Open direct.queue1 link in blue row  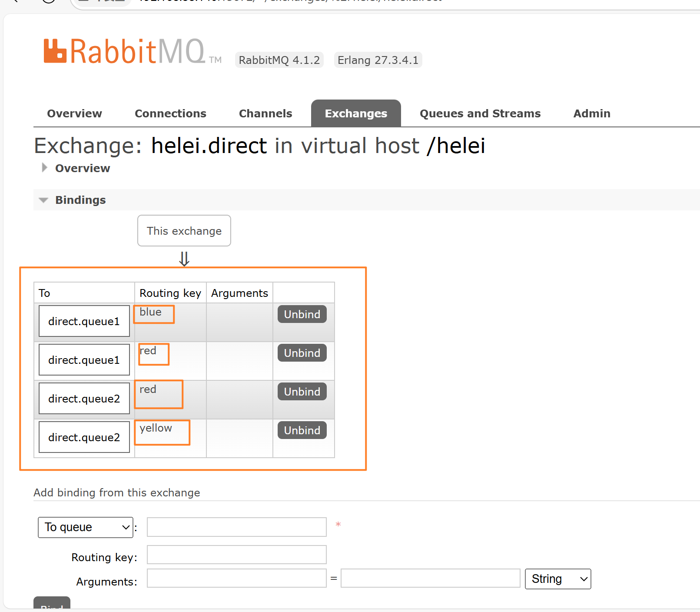[x=84, y=321]
